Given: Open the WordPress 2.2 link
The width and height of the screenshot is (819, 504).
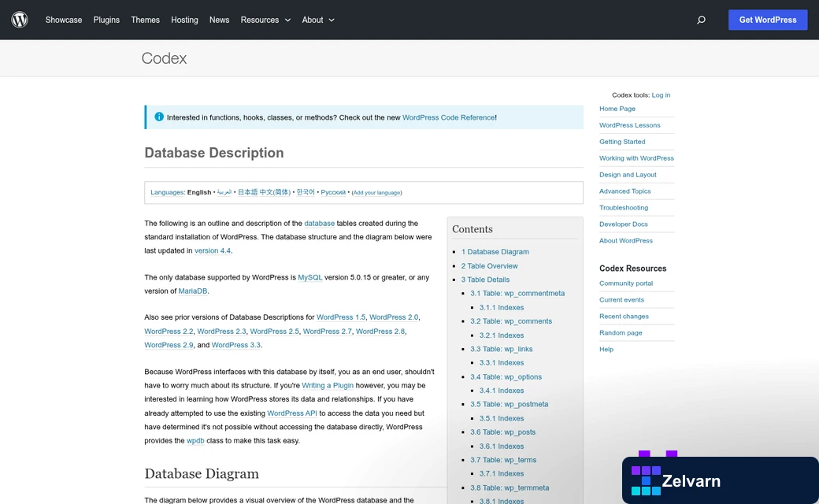Looking at the screenshot, I should (x=169, y=332).
